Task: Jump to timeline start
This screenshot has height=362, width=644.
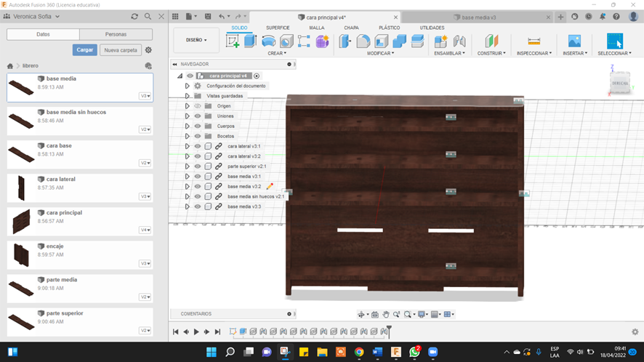Action: (175, 331)
